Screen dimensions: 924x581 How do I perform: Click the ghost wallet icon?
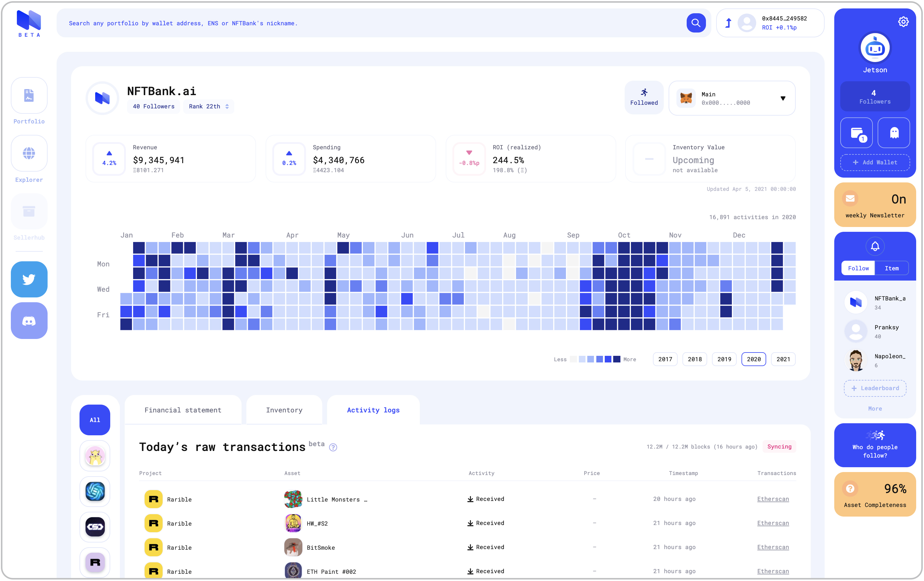[x=894, y=133]
